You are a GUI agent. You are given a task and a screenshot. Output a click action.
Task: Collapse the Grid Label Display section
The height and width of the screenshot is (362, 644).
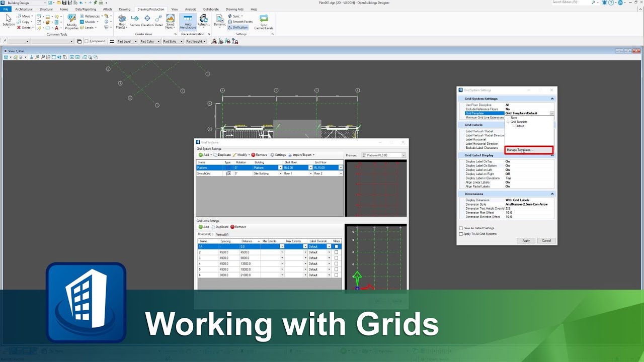click(552, 155)
